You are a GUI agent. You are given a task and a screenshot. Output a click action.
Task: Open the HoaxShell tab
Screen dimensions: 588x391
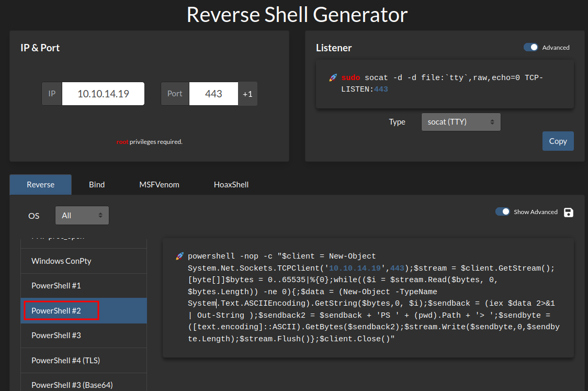[x=231, y=185]
